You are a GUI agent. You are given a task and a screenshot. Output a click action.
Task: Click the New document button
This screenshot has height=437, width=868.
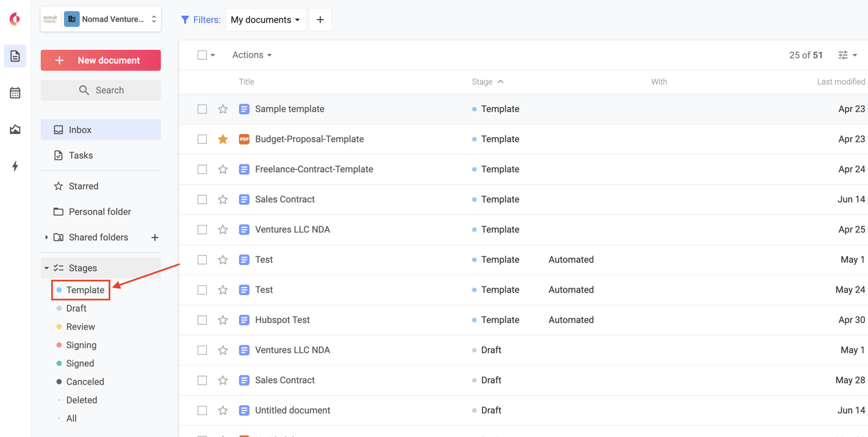(x=101, y=60)
